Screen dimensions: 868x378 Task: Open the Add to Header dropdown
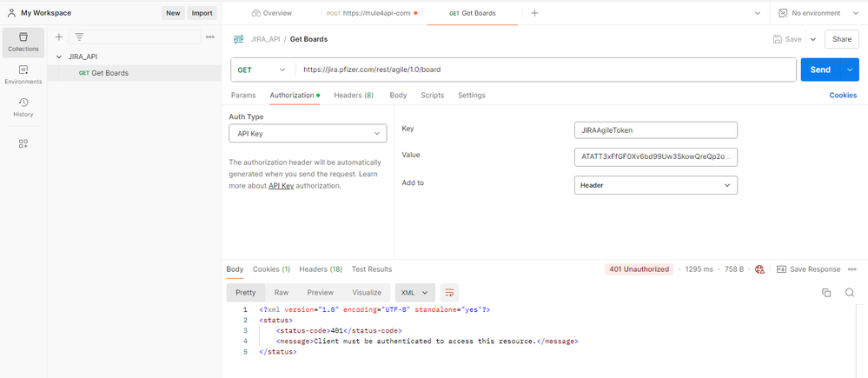point(656,185)
